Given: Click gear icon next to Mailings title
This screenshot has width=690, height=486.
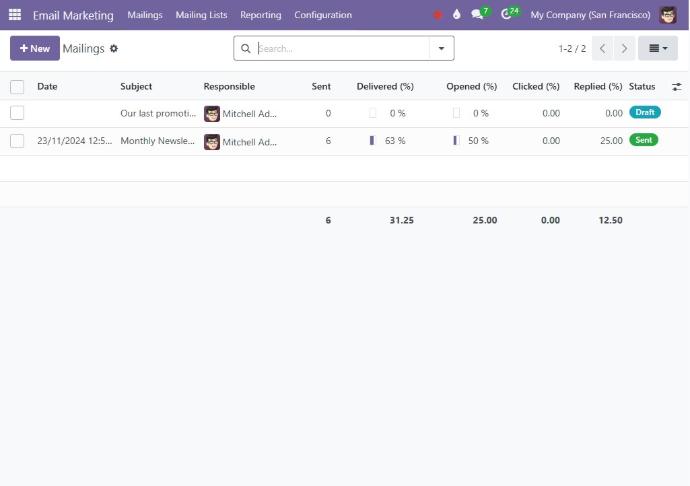Looking at the screenshot, I should click(114, 49).
